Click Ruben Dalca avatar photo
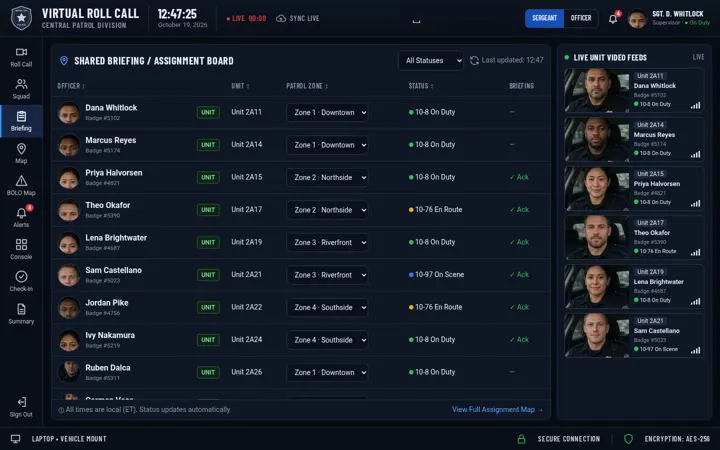The height and width of the screenshot is (450, 720). tap(69, 372)
